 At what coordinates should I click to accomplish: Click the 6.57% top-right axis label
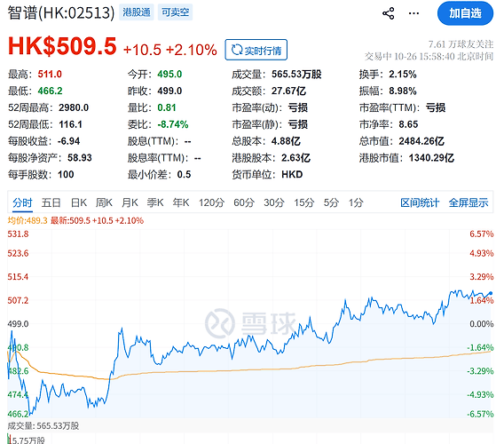click(481, 234)
